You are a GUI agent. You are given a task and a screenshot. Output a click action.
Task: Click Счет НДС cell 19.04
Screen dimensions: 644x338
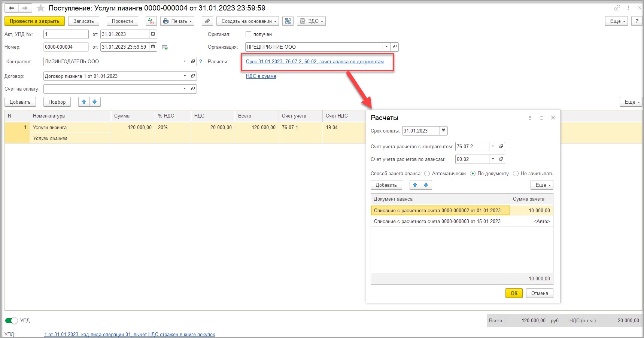point(344,127)
